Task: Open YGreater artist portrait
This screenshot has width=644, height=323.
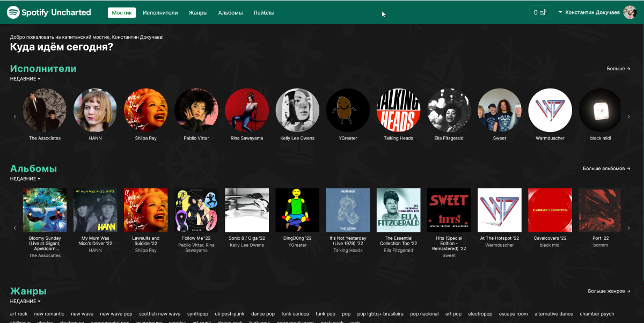Action: [x=348, y=110]
